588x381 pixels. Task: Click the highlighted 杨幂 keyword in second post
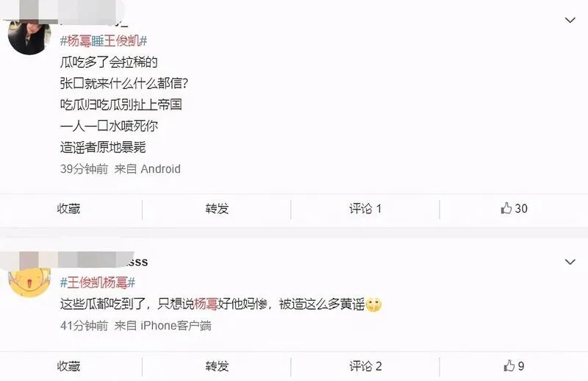[206, 304]
